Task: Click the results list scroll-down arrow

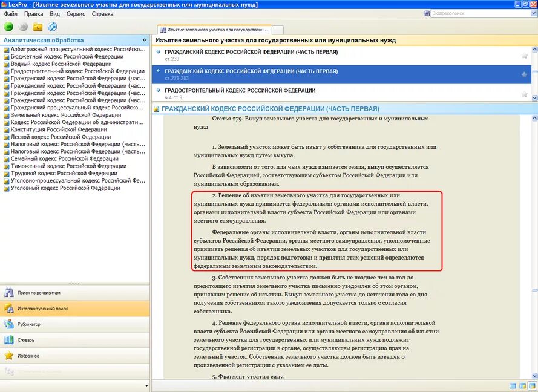Action: point(534,98)
